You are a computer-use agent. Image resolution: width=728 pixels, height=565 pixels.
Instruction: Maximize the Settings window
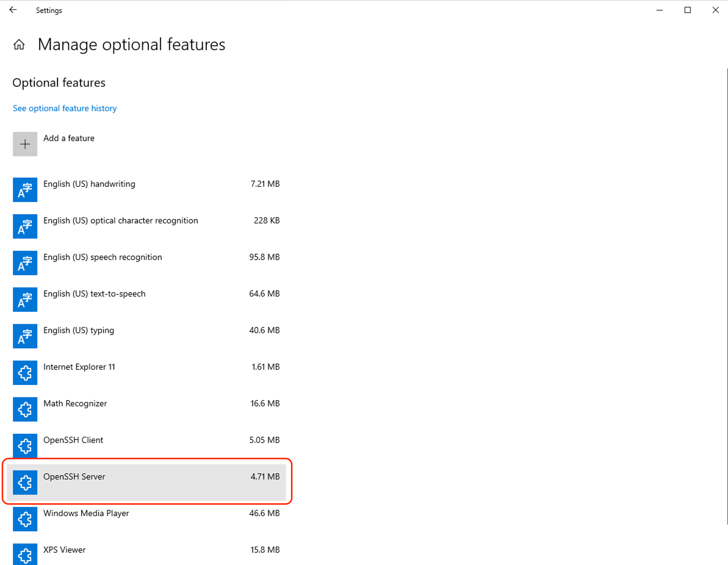click(x=687, y=10)
